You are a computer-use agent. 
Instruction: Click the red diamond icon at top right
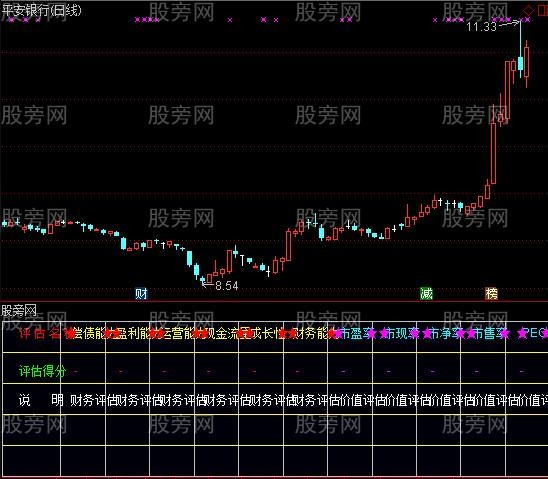[x=528, y=10]
